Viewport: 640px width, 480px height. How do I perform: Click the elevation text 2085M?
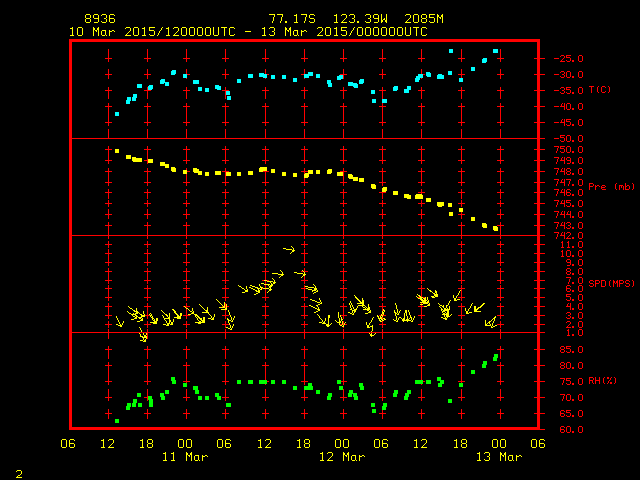pos(424,19)
